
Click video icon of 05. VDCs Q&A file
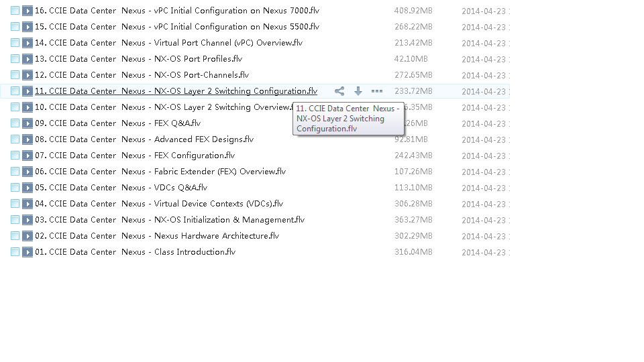pos(28,188)
